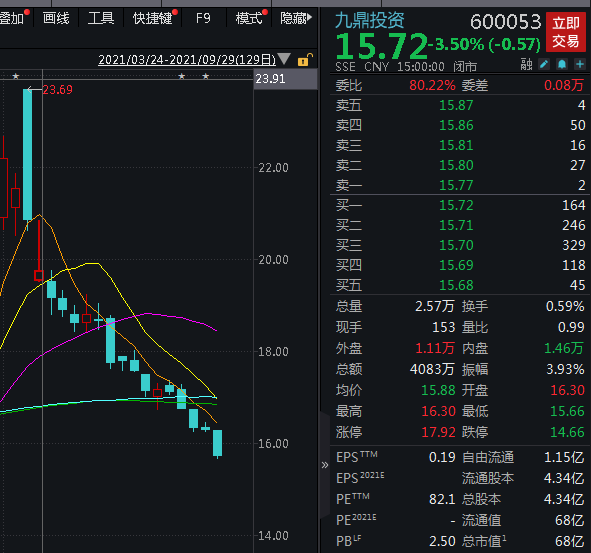Click the 内盘 value 1.46万
The width and height of the screenshot is (591, 553).
(x=564, y=348)
